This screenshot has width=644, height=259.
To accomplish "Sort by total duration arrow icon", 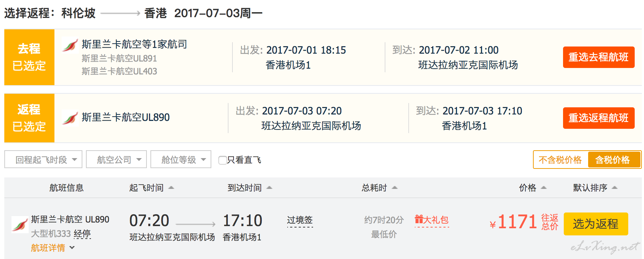I will [x=395, y=188].
